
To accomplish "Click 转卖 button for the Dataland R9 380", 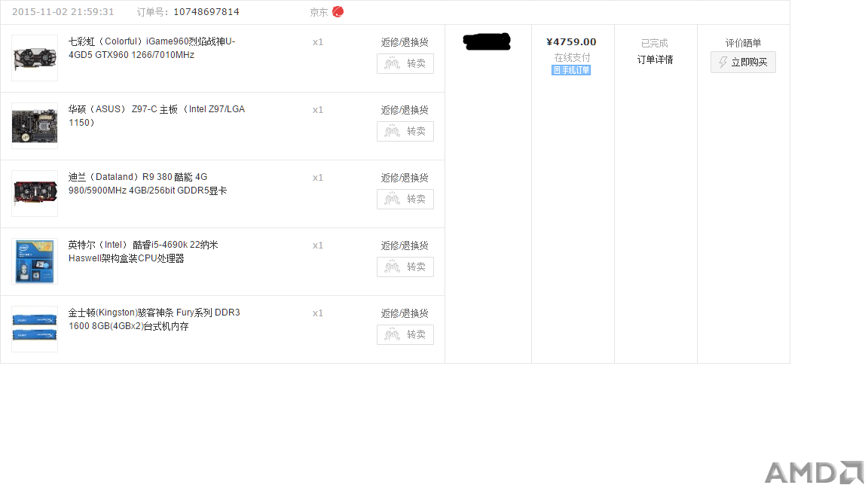I will [x=405, y=199].
